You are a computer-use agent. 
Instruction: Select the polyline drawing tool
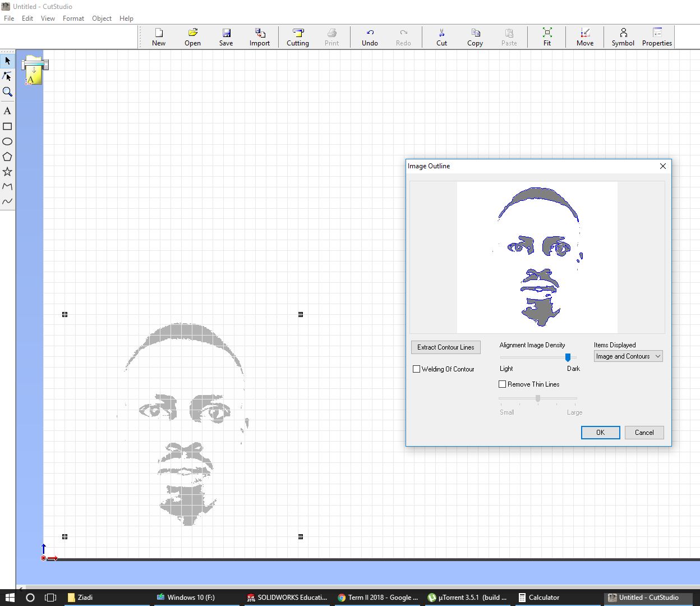[7, 186]
